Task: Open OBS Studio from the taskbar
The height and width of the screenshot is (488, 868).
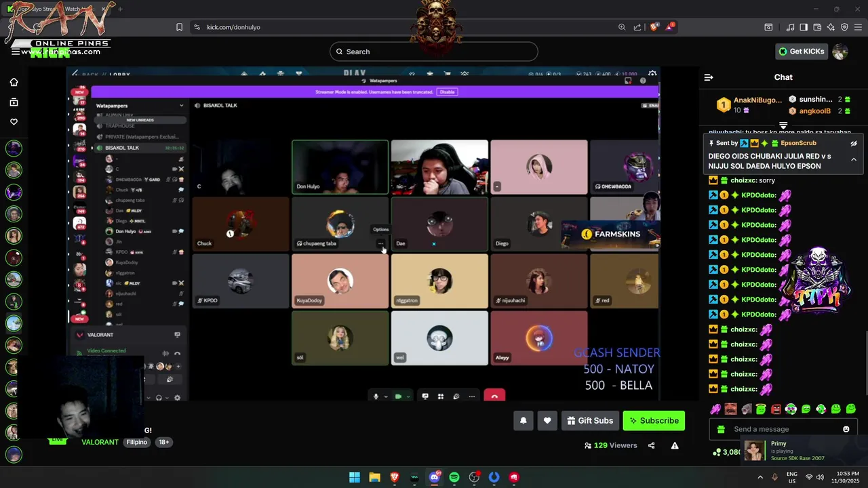Action: (x=474, y=477)
